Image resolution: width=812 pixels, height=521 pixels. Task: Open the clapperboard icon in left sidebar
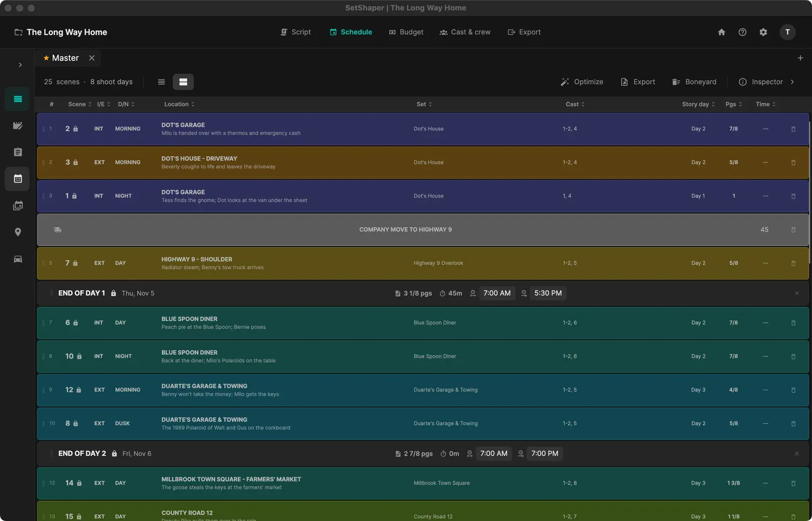[18, 126]
